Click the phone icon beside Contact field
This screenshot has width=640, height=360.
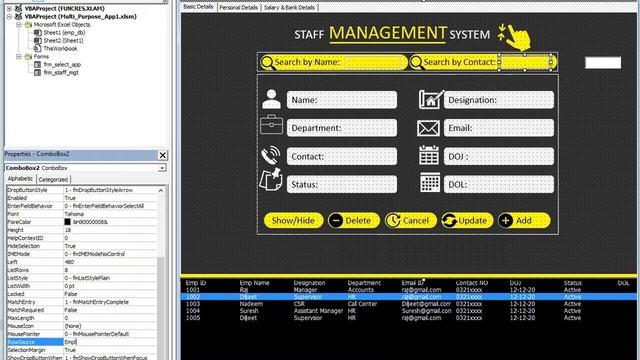[x=271, y=155]
